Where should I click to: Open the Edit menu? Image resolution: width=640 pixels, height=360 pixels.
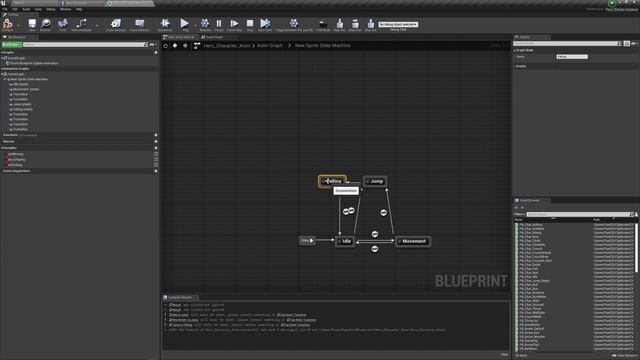(15, 9)
